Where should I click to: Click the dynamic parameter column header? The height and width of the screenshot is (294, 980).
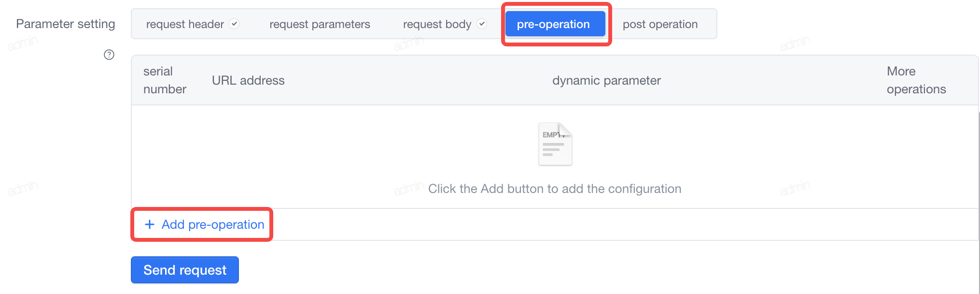pyautogui.click(x=606, y=80)
